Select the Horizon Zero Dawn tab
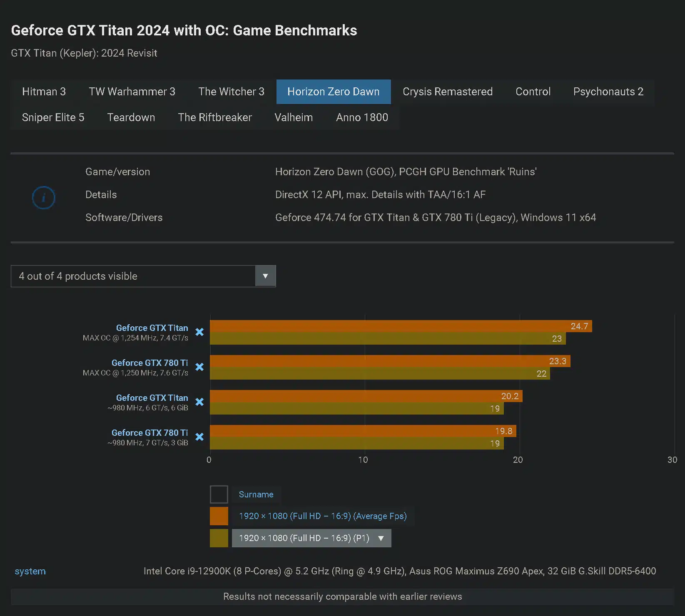685x616 pixels. coord(334,92)
